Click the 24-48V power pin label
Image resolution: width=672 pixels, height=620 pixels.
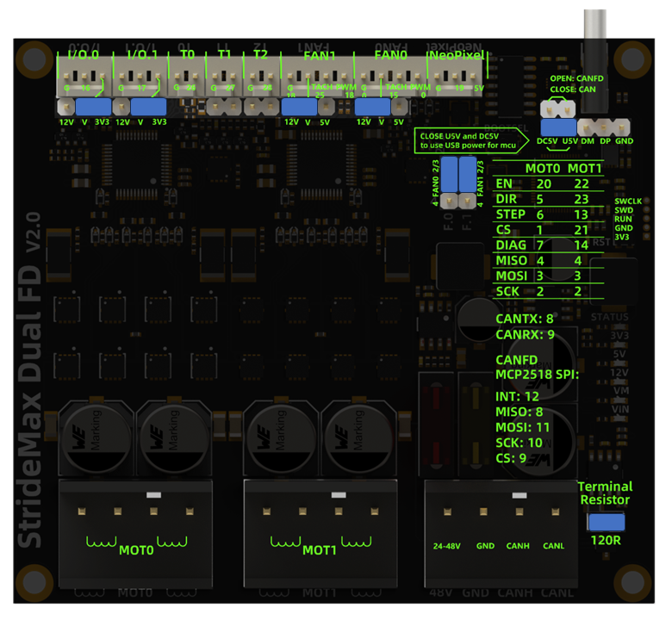(x=446, y=546)
